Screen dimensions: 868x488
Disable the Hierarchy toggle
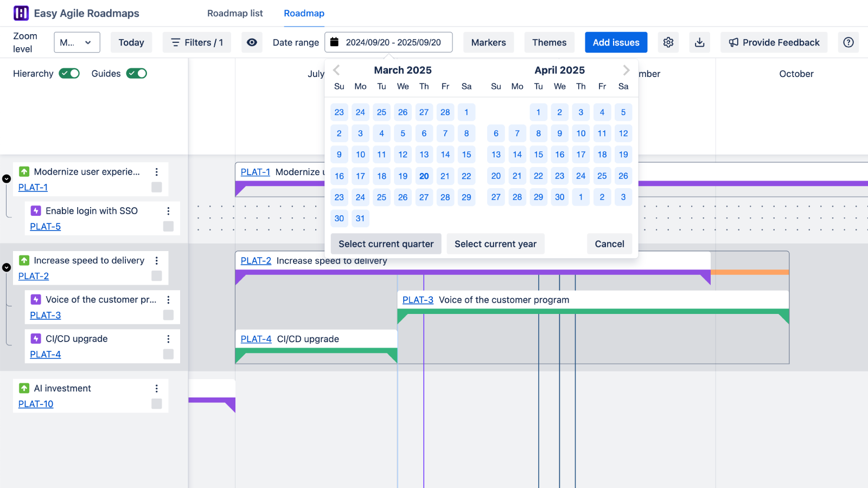69,73
